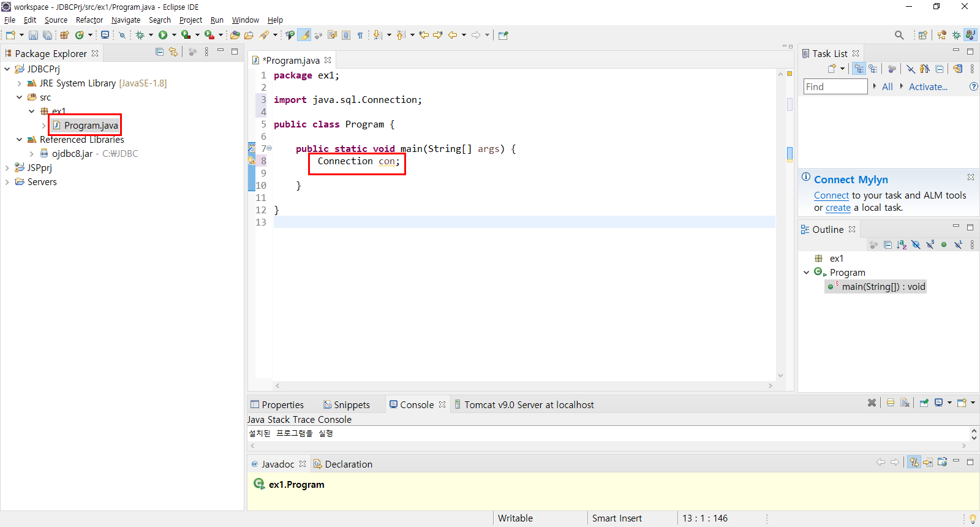Open New toolbar button dropdown arrow
This screenshot has width=980, height=527.
(21, 35)
